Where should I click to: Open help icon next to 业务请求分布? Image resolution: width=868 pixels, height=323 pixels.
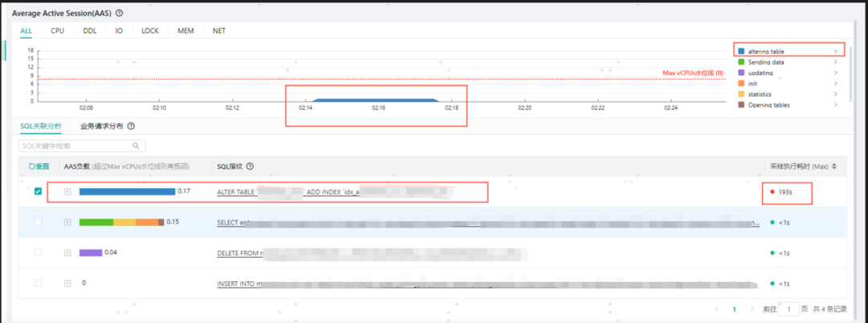click(x=131, y=126)
